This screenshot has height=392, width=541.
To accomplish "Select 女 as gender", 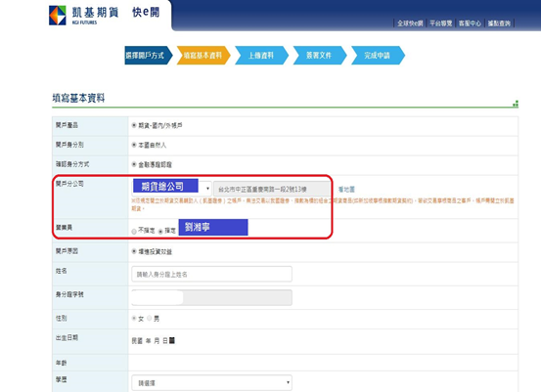I will (x=134, y=319).
